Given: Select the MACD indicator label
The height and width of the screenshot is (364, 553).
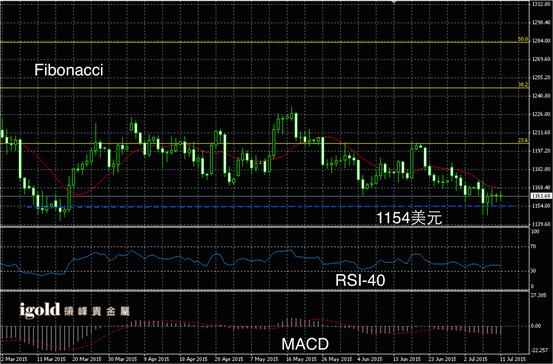Looking at the screenshot, I should click(305, 344).
